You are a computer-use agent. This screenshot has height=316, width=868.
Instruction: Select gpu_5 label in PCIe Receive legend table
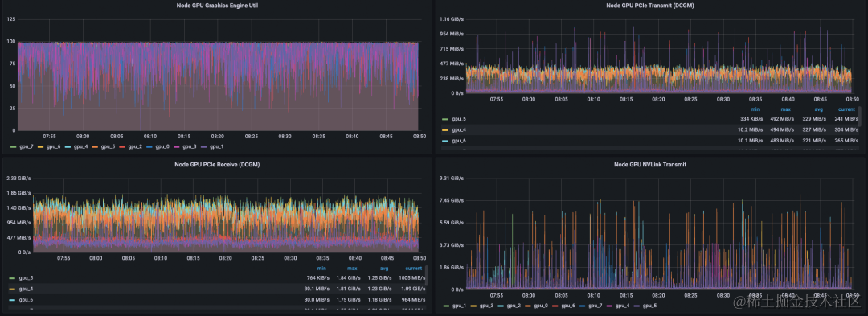coord(26,278)
